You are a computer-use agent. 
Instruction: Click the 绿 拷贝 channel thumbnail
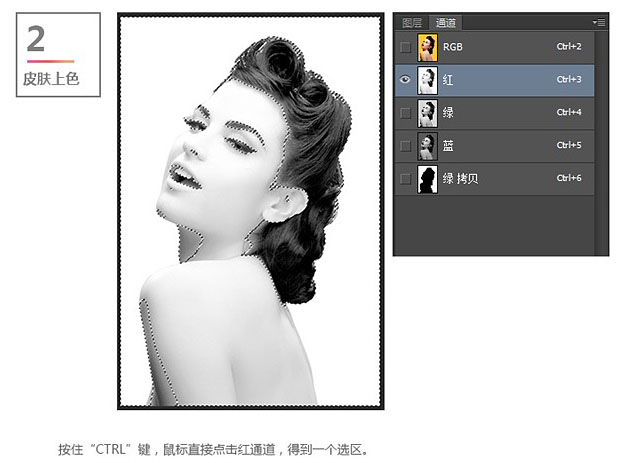click(x=427, y=179)
